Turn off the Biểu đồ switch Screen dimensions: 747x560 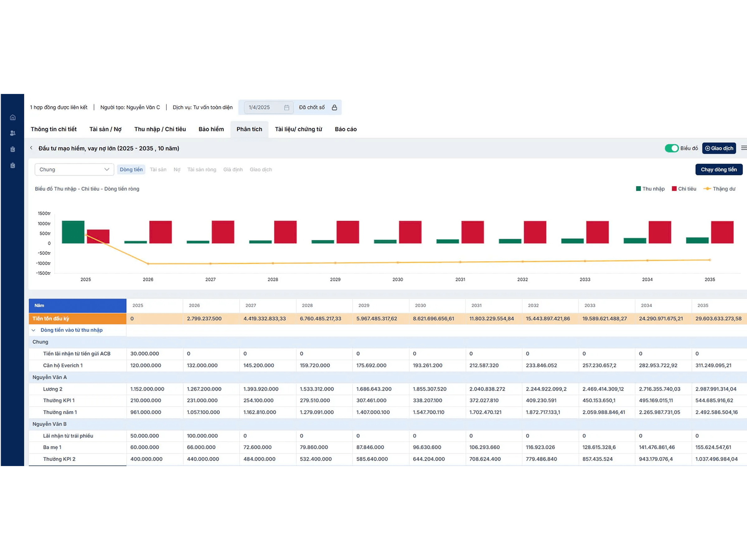point(671,148)
